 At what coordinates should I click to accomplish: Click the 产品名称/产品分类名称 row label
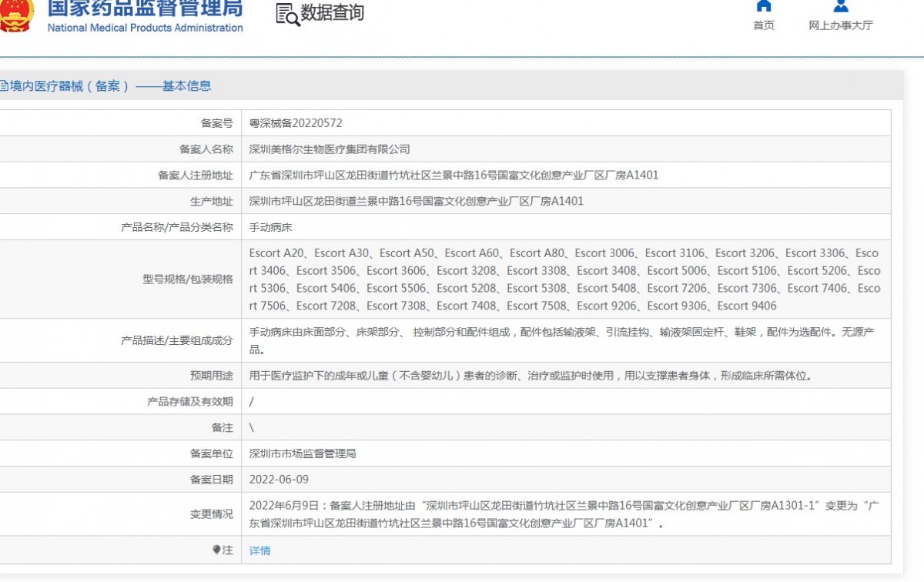pos(177,228)
